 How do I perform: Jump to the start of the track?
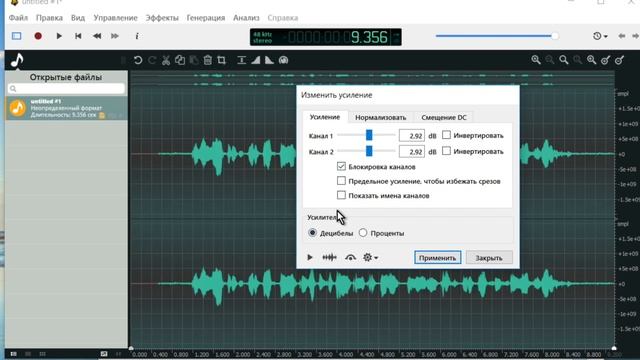click(x=78, y=36)
